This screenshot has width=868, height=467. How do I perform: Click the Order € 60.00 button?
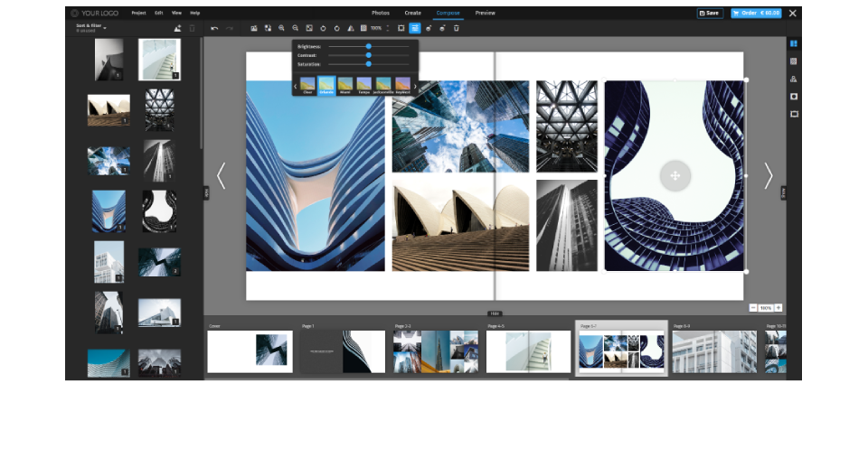pyautogui.click(x=756, y=14)
